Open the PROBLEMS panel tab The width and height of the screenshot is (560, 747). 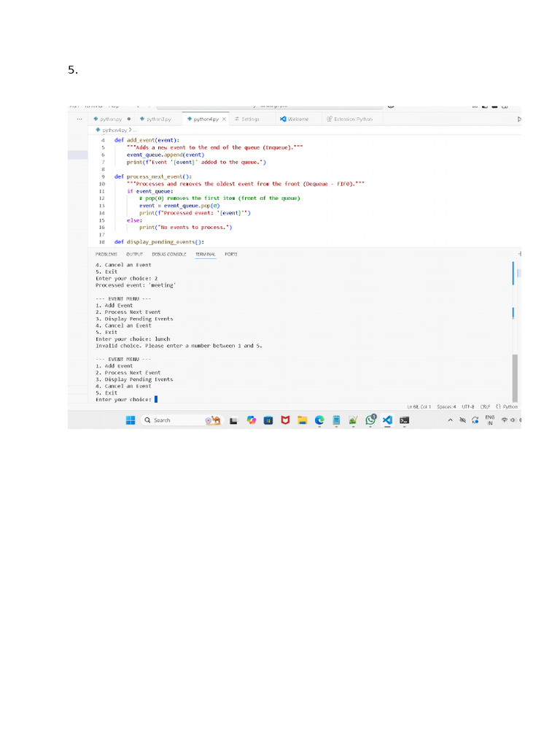pyautogui.click(x=106, y=255)
